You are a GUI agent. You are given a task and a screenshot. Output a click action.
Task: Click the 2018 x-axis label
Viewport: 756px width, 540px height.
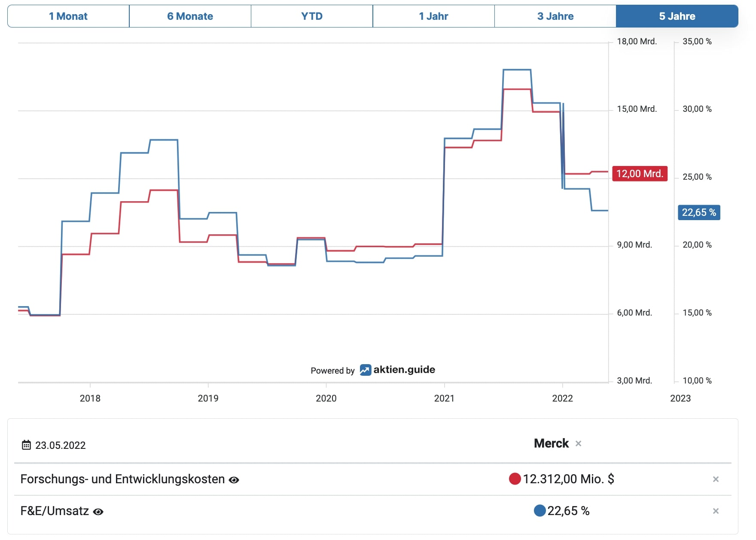90,399
